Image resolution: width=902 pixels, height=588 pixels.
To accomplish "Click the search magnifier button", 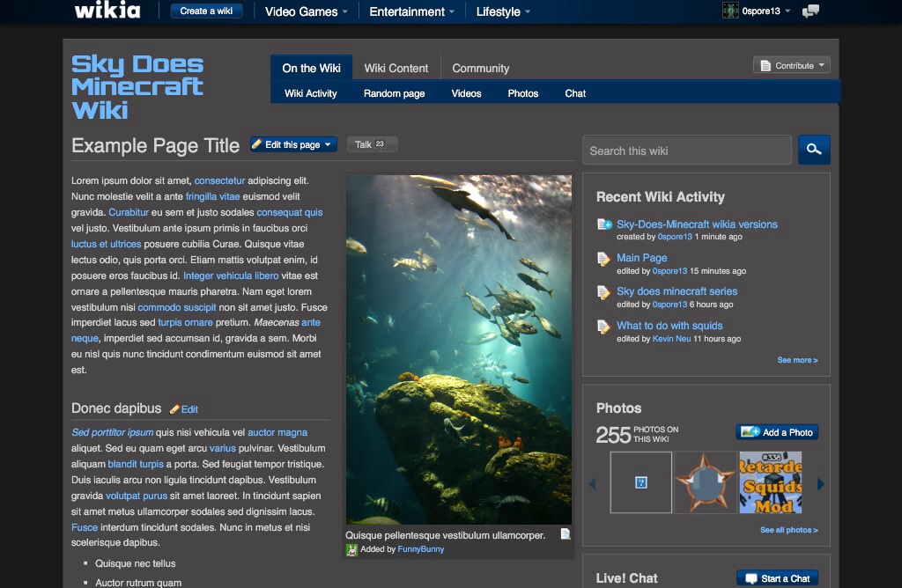I will click(x=814, y=150).
